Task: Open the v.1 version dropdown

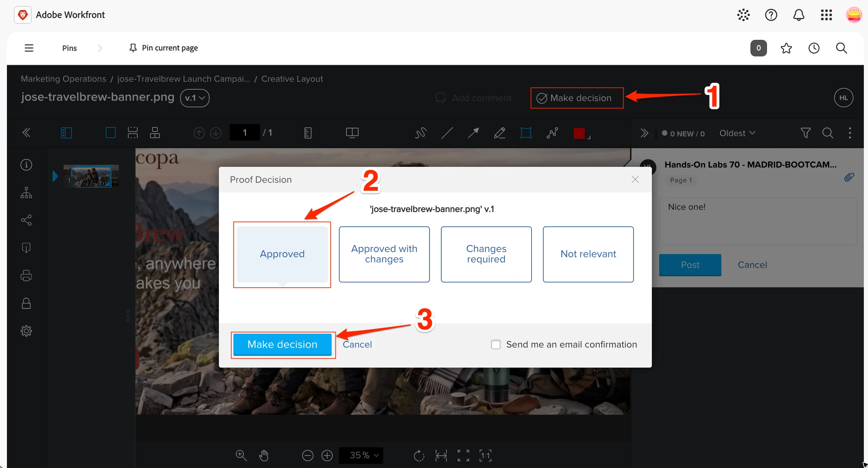Action: click(x=195, y=98)
